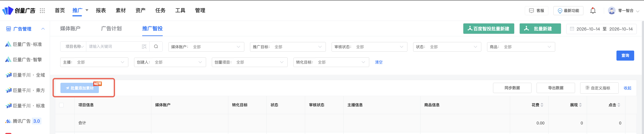The width and height of the screenshot is (644, 134).
Task: Open batch keyword list icon in search box
Action: click(x=144, y=47)
